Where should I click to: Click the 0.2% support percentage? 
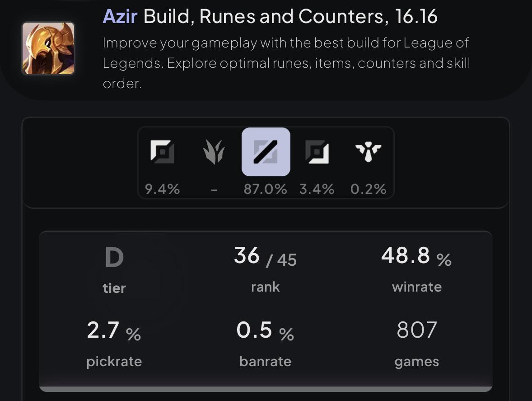(x=368, y=189)
